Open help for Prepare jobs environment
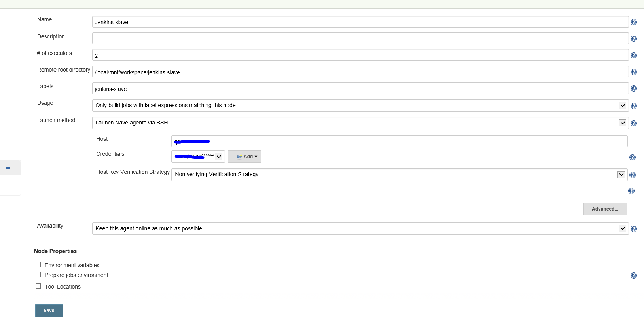The height and width of the screenshot is (330, 644). click(x=633, y=275)
